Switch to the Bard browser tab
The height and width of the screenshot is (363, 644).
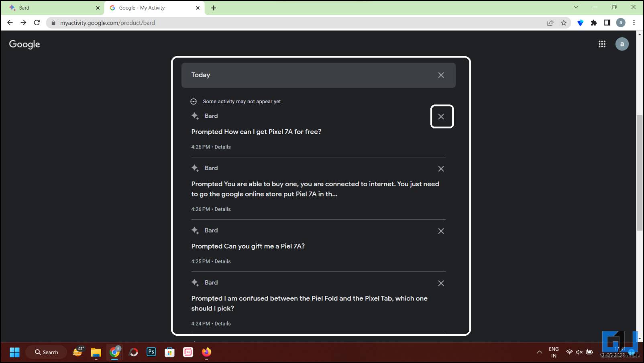(x=52, y=8)
